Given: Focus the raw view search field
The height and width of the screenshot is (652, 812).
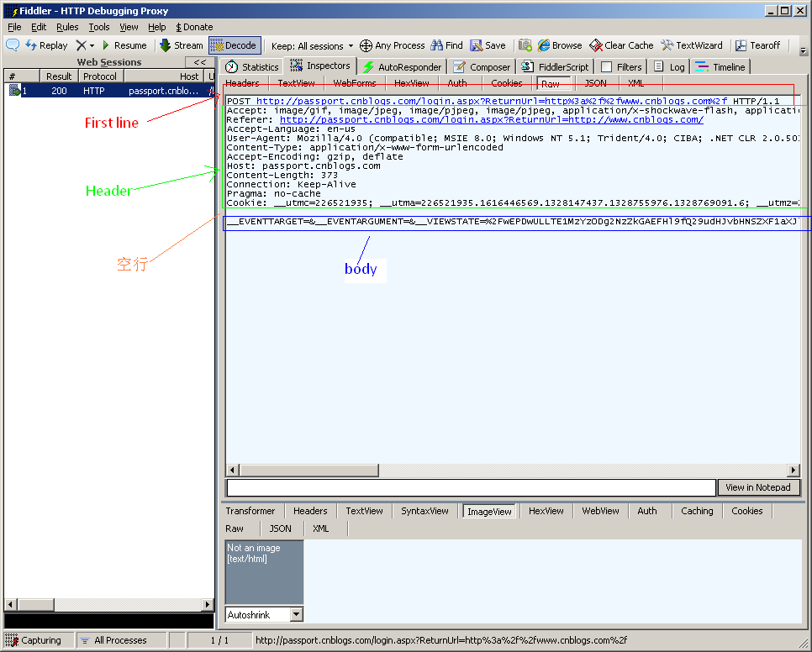Looking at the screenshot, I should pos(472,487).
